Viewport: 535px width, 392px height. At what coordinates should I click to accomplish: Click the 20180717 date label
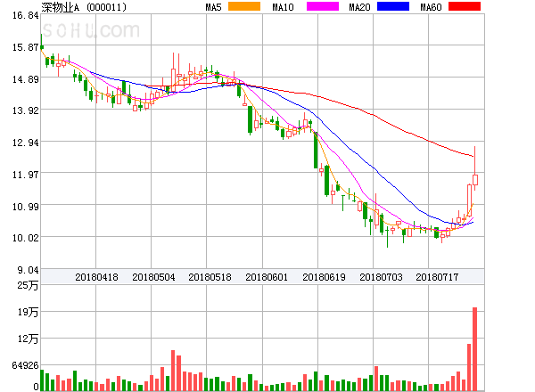(437, 277)
